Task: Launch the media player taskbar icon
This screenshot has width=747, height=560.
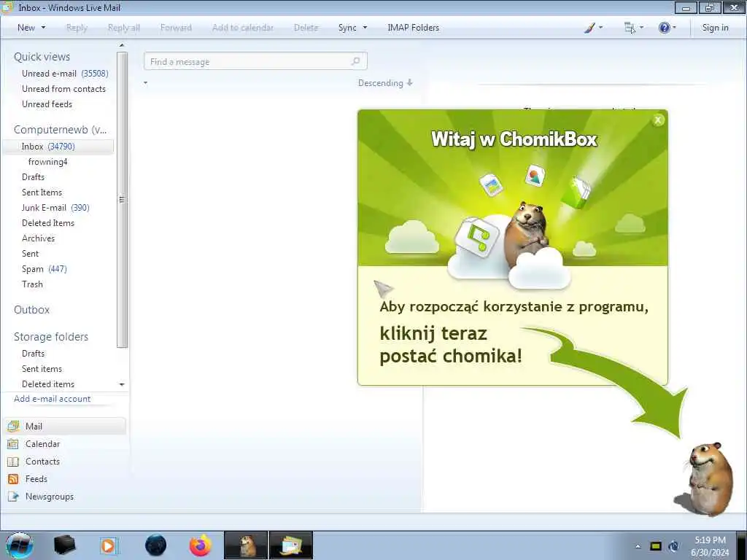Action: 109,545
